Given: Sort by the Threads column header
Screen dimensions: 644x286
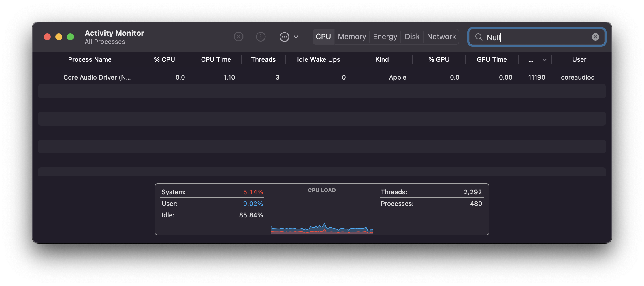Looking at the screenshot, I should pos(263,60).
